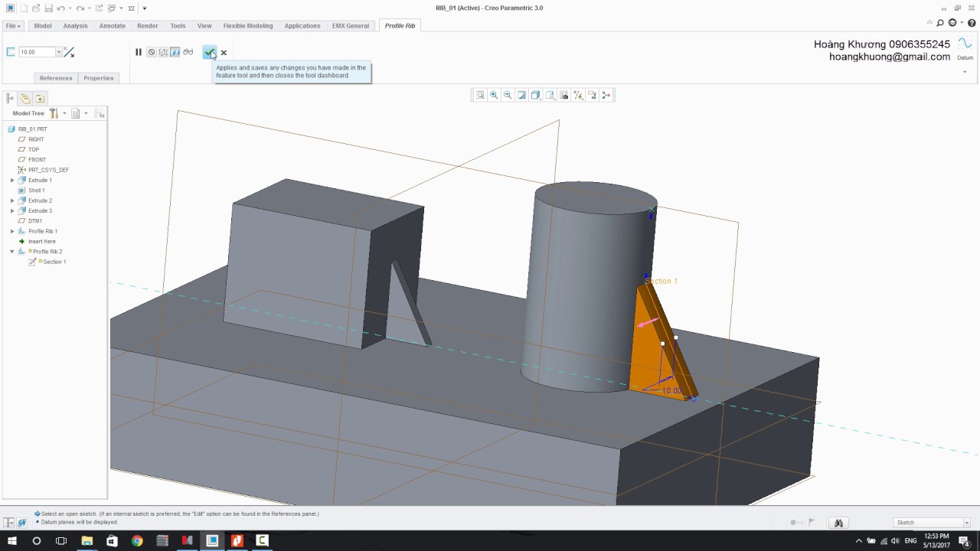Click the Zoom In icon
This screenshot has width=980, height=551.
pyautogui.click(x=494, y=95)
